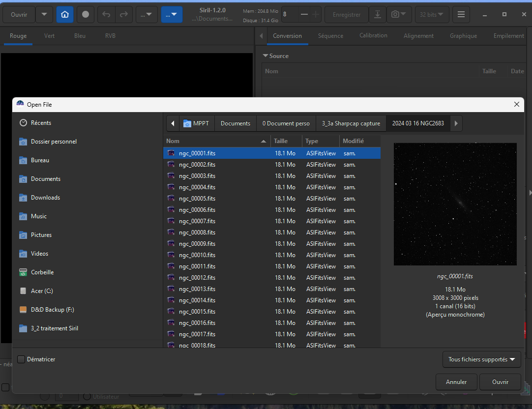Open the 32 bits dropdown
Viewport: 532px width, 409px height.
coord(432,15)
